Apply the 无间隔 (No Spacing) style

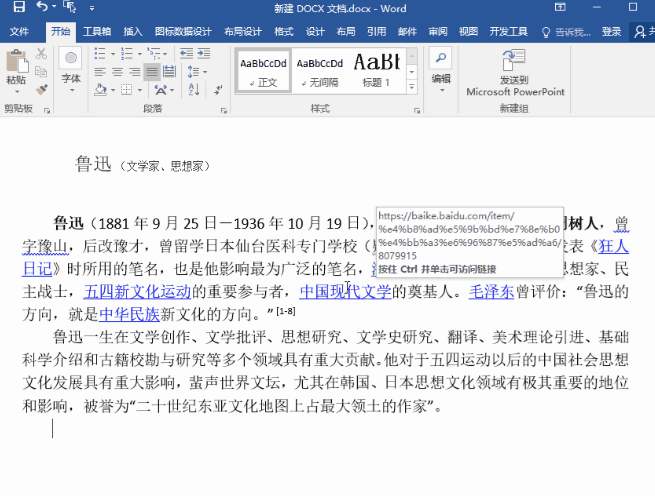320,71
